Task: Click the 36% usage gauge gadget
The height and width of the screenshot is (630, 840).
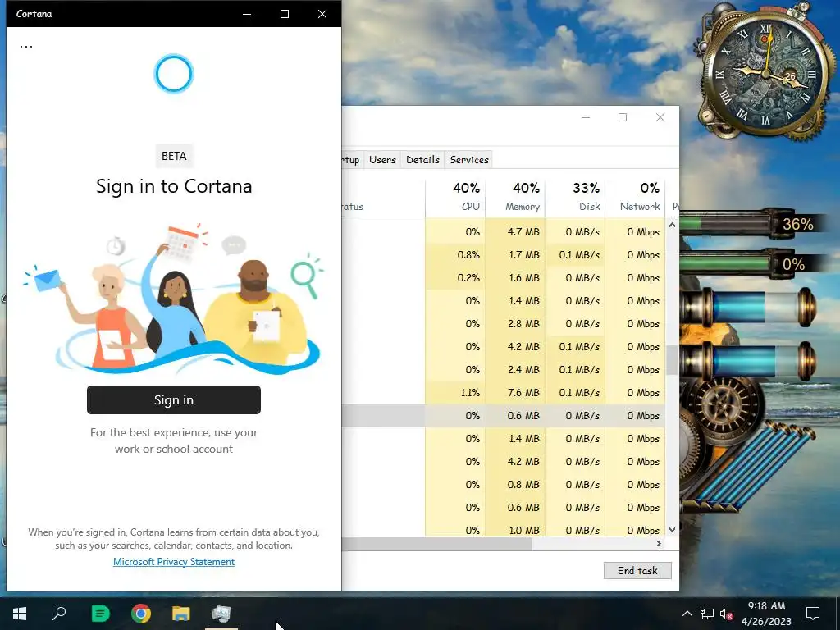Action: pyautogui.click(x=755, y=224)
